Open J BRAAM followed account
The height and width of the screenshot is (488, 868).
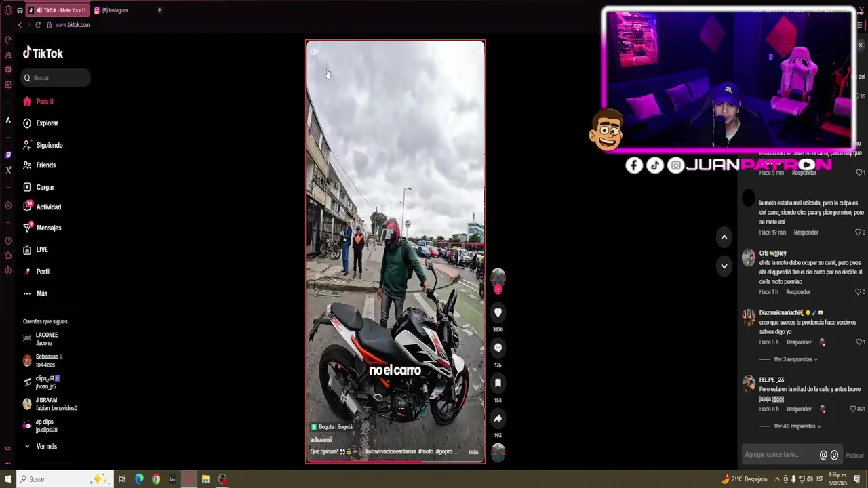coord(50,404)
